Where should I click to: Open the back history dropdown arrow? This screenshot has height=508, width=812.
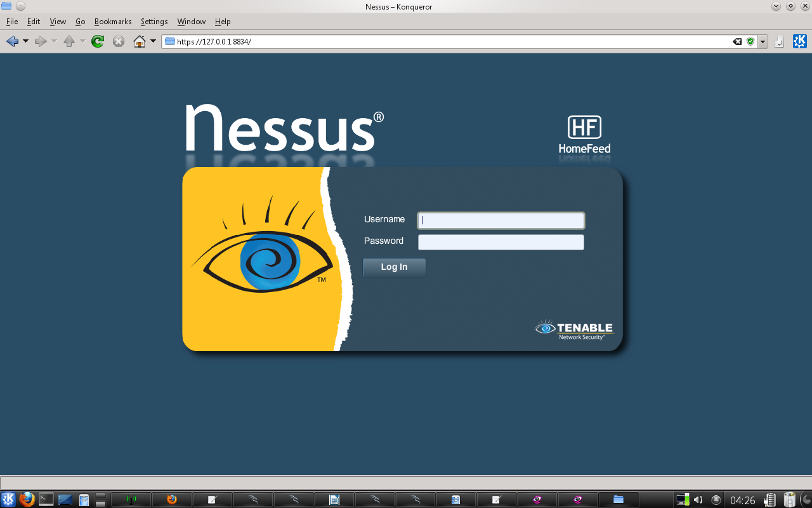pyautogui.click(x=25, y=41)
